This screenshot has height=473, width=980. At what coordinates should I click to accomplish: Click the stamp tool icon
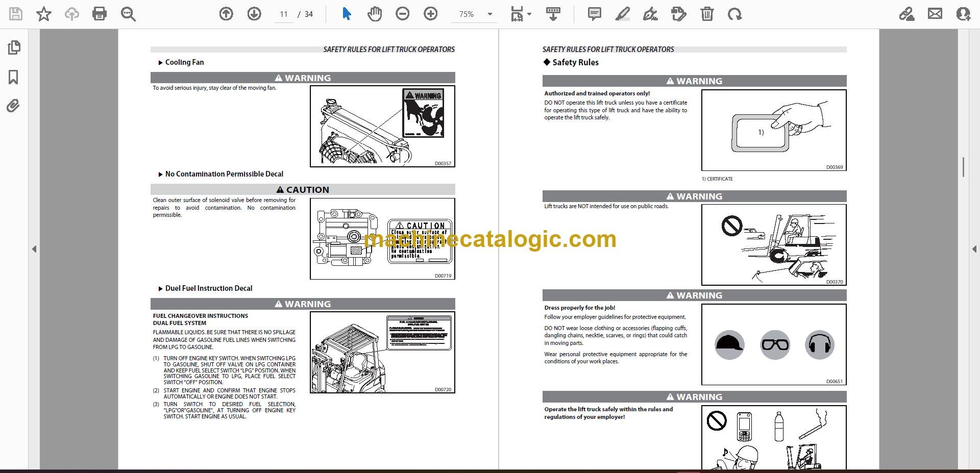[679, 14]
